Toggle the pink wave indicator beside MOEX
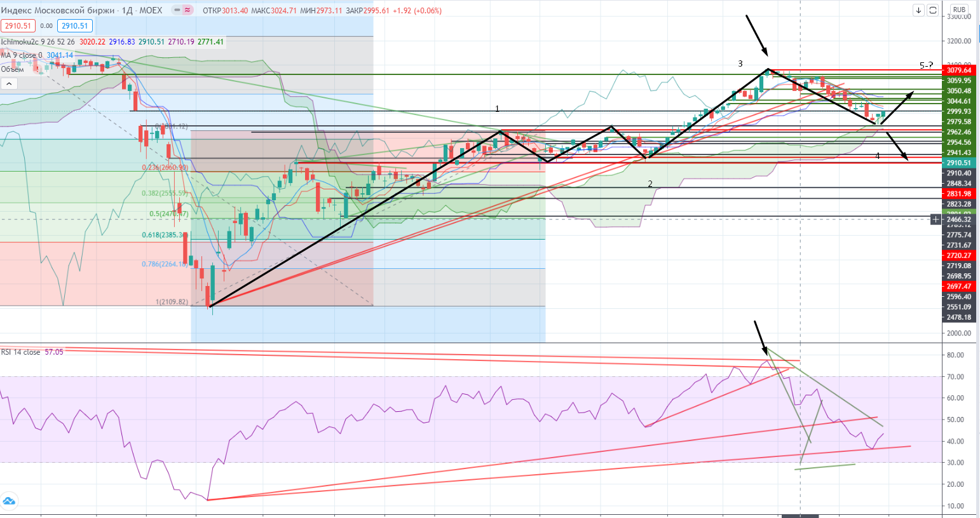980x518 pixels. pos(187,10)
